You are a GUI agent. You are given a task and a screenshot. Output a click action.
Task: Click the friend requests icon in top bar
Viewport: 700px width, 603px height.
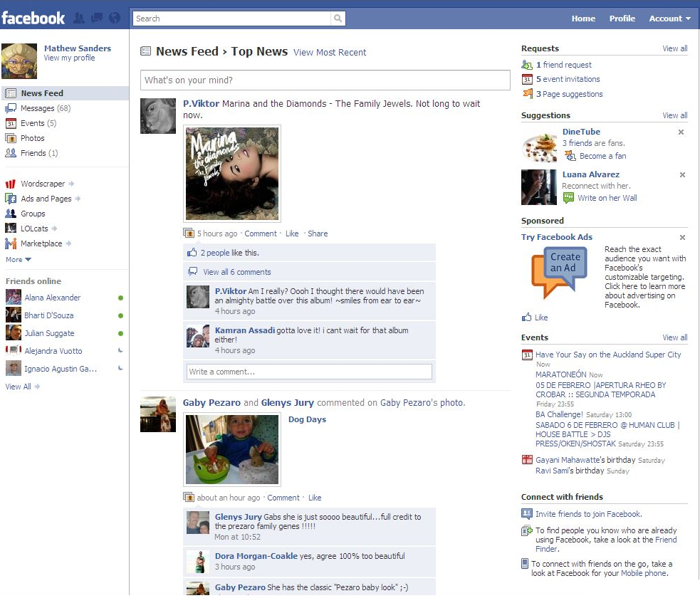tap(79, 19)
